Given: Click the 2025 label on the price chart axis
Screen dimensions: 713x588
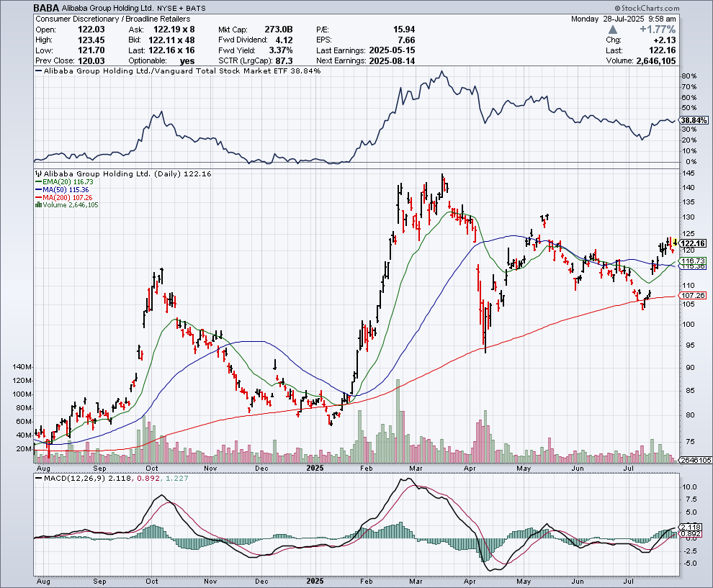Looking at the screenshot, I should [315, 468].
